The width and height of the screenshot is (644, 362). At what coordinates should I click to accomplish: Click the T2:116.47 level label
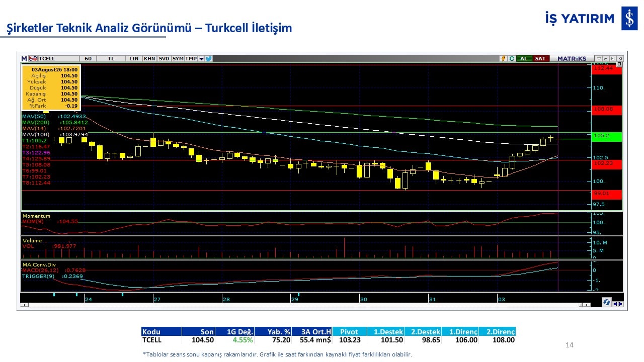point(36,146)
